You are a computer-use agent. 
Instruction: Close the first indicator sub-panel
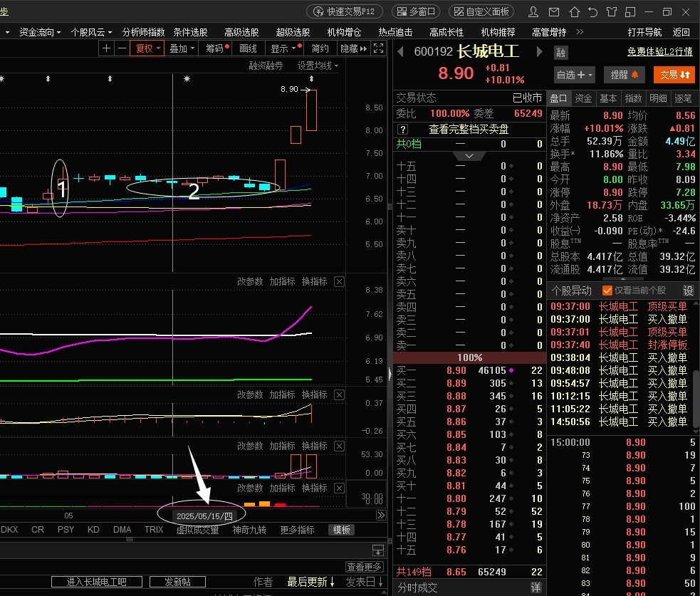pos(339,282)
